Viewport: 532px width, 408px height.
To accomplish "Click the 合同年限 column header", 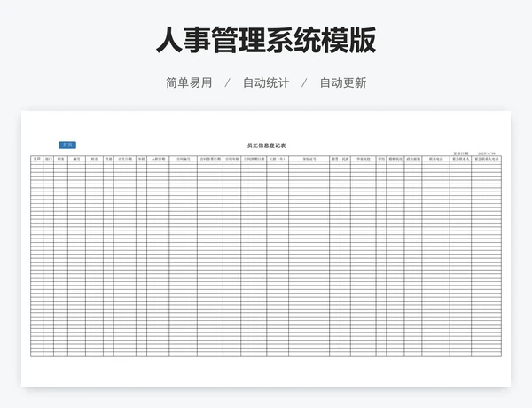I will (232, 159).
